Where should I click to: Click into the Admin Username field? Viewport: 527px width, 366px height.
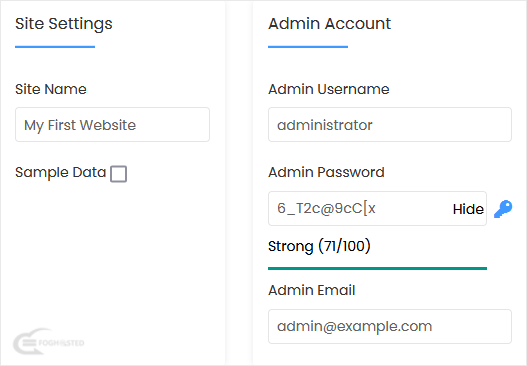[x=390, y=125]
